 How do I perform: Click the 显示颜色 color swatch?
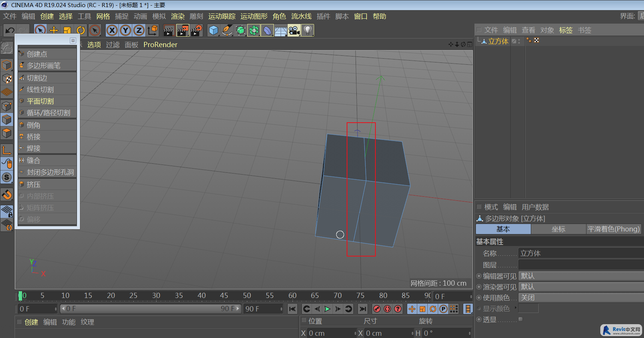tap(529, 308)
